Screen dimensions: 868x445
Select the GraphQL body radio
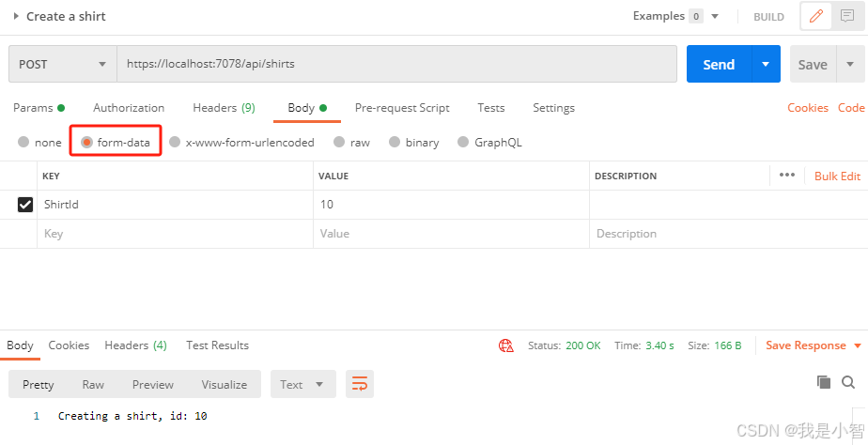point(463,143)
